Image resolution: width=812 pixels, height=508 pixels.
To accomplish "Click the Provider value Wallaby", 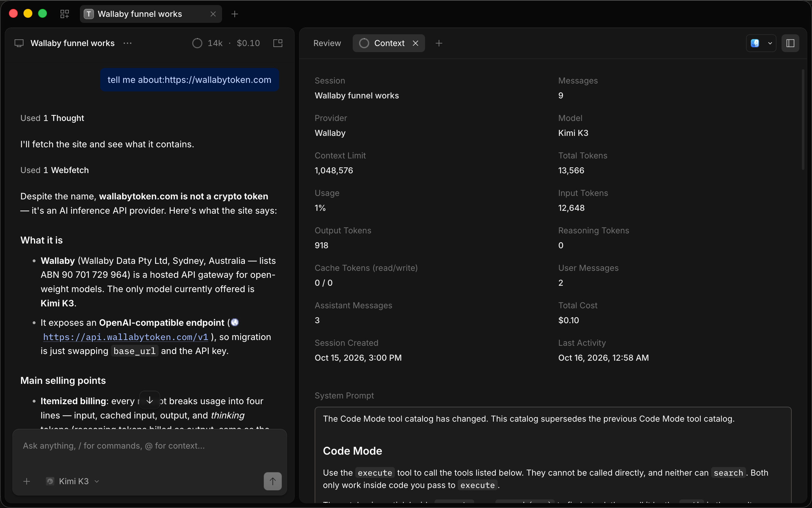I will 330,133.
